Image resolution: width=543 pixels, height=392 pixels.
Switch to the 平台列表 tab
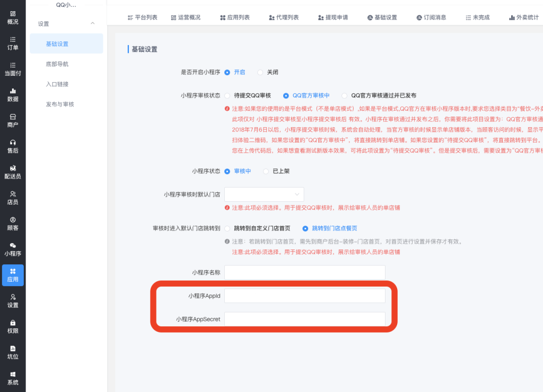143,17
